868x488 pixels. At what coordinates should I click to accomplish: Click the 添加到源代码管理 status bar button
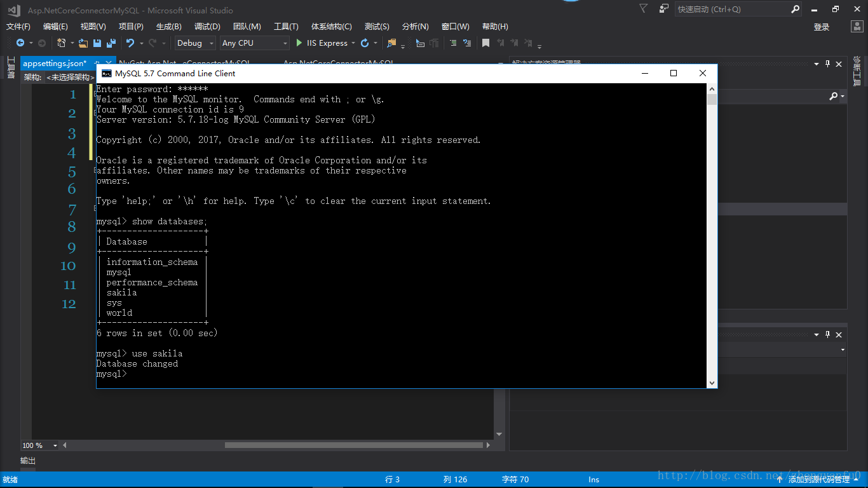[819, 480]
